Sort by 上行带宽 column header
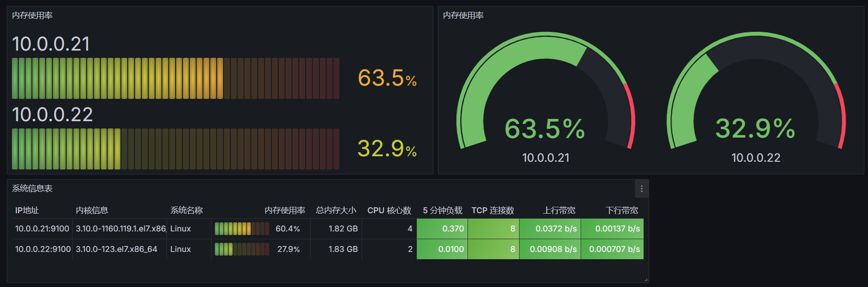This screenshot has width=868, height=287. point(559,210)
